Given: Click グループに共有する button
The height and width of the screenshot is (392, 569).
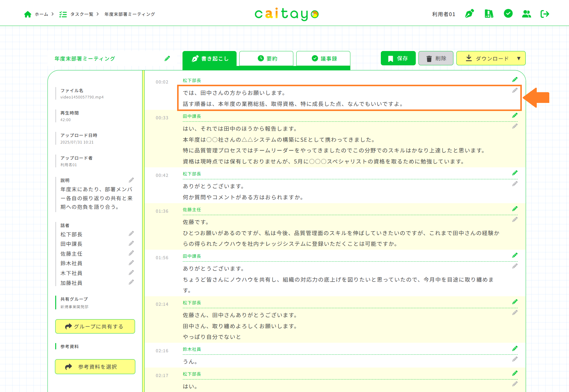Looking at the screenshot, I should pyautogui.click(x=95, y=326).
